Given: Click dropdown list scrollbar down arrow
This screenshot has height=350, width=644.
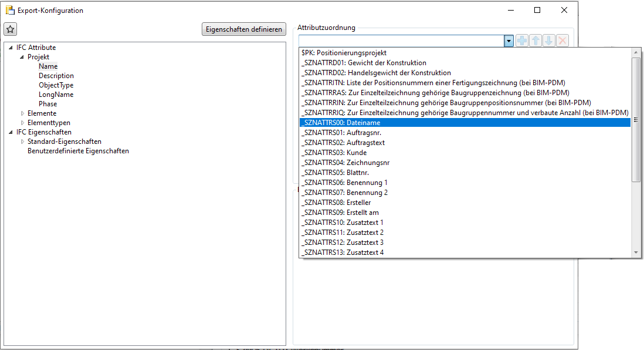Looking at the screenshot, I should click(x=636, y=253).
